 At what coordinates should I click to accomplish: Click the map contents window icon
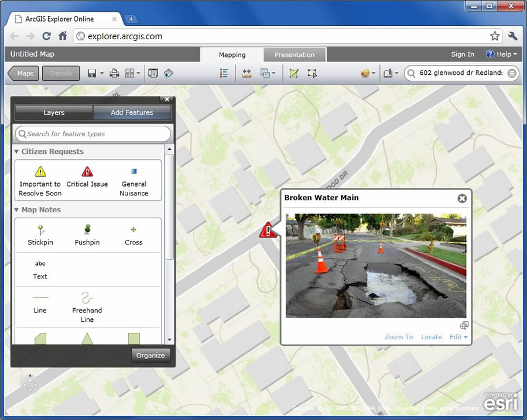click(x=153, y=73)
